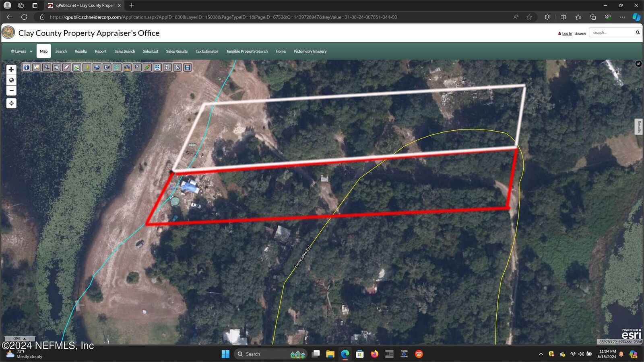This screenshot has width=644, height=362.
Task: Toggle the fullscreen map corner button
Action: [638, 64]
